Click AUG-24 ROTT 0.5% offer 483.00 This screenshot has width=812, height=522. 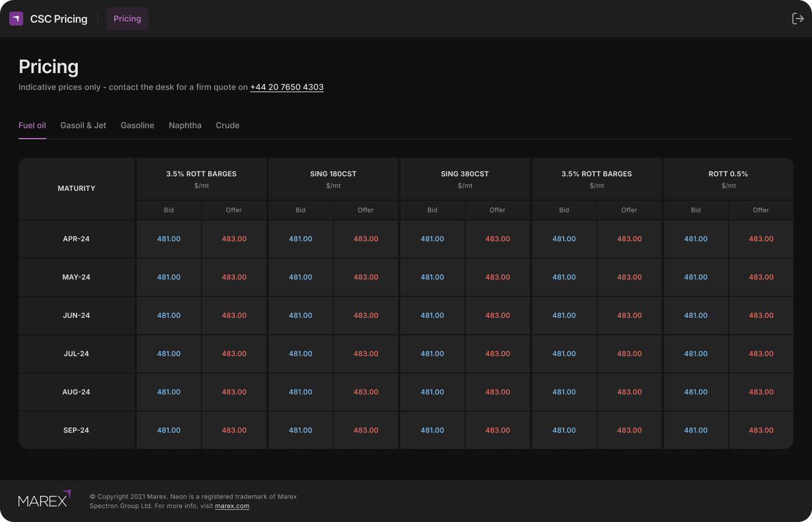(x=761, y=392)
